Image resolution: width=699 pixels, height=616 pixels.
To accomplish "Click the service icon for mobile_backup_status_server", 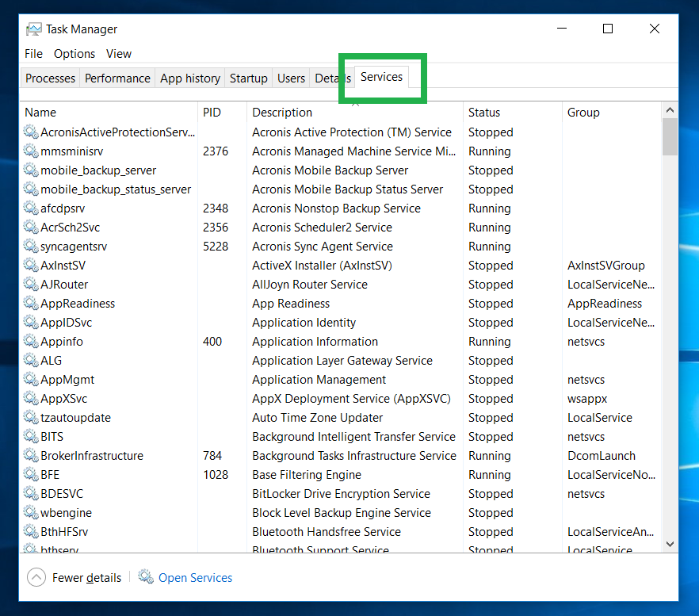I will pyautogui.click(x=31, y=189).
